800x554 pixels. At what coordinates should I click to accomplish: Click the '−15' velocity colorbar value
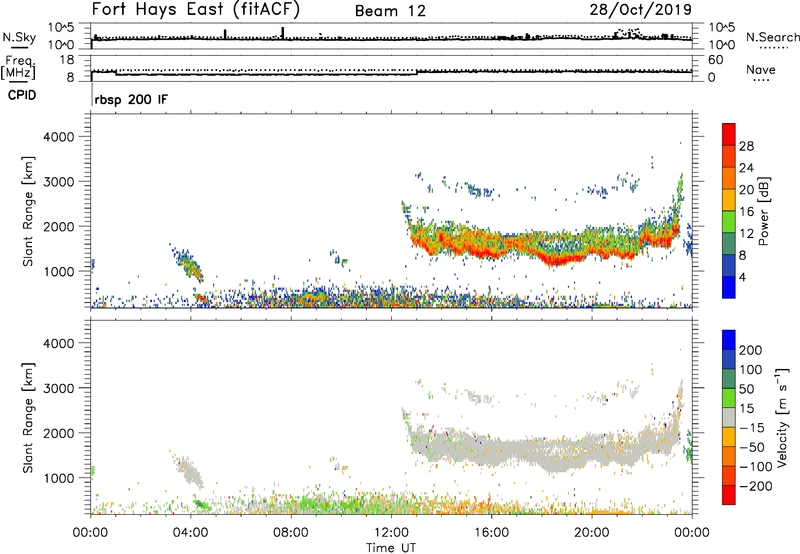tap(752, 428)
